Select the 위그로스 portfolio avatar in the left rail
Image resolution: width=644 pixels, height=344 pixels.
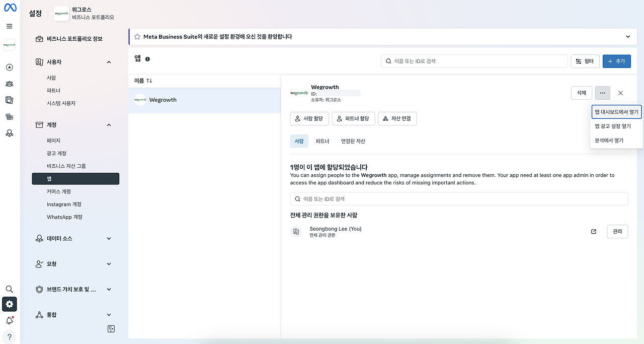click(x=9, y=45)
